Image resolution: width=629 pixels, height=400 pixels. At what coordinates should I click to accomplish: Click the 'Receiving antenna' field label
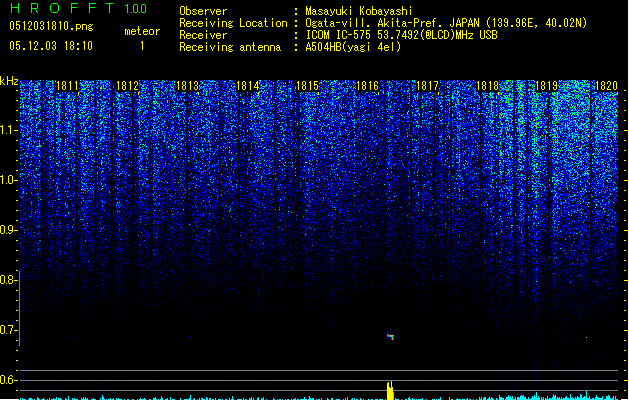[x=230, y=47]
